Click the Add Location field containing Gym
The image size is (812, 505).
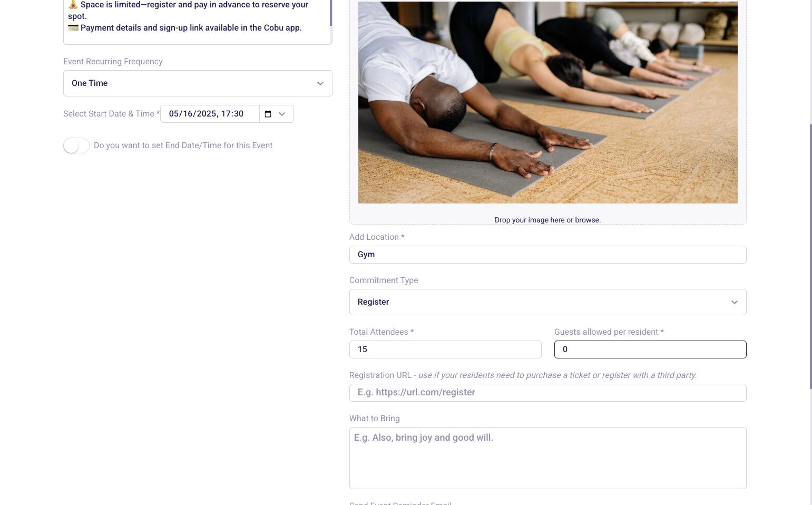tap(547, 255)
